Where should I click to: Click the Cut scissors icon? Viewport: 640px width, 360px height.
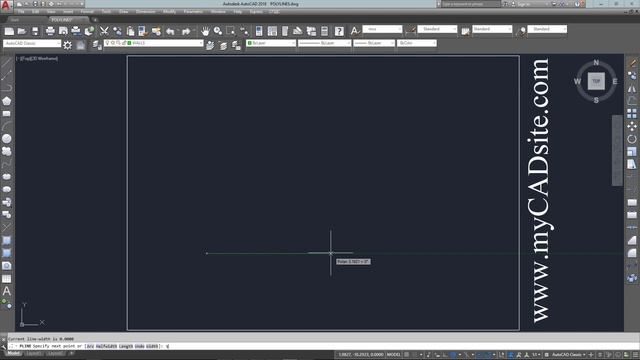point(104,31)
